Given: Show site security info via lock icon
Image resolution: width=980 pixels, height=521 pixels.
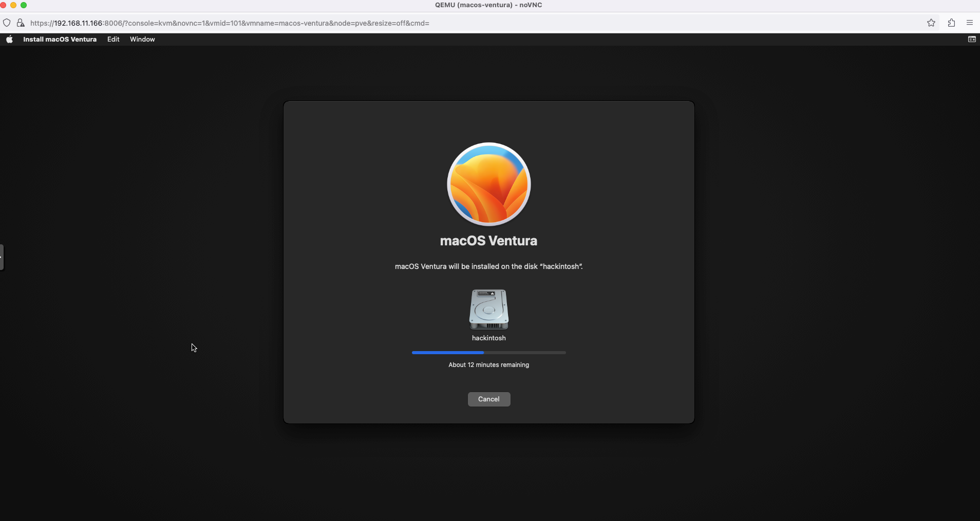Looking at the screenshot, I should point(21,23).
